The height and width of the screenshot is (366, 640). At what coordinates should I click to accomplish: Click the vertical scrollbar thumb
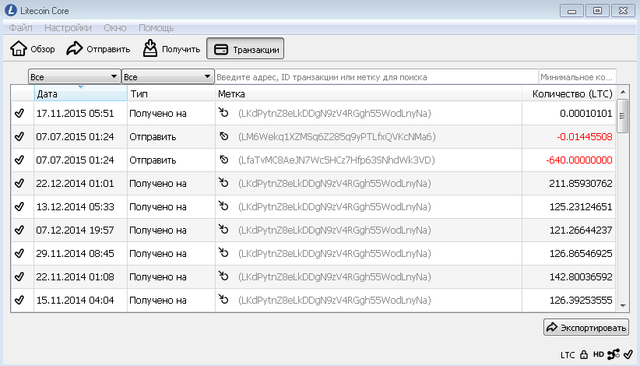(623, 115)
